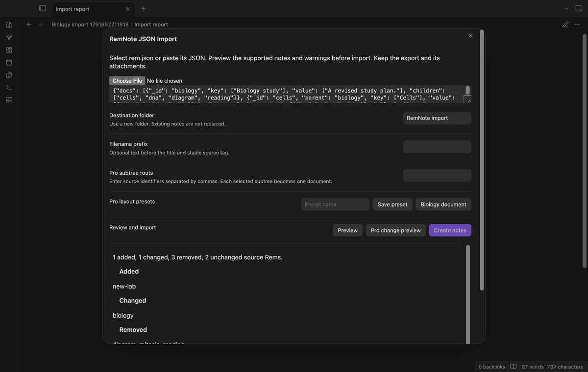This screenshot has width=588, height=372.
Task: Open the tab list dropdown chevron
Action: pos(566,9)
